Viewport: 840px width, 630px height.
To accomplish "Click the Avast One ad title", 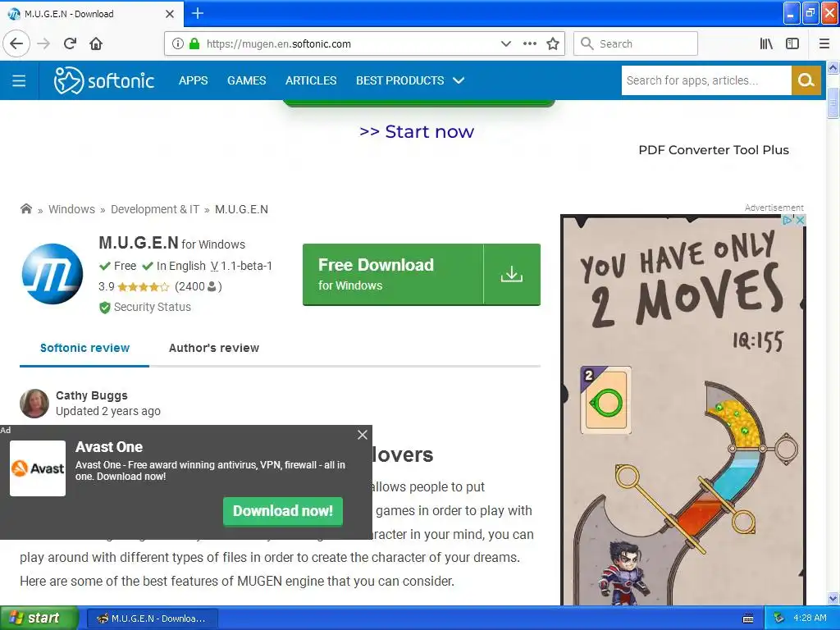I will point(109,447).
